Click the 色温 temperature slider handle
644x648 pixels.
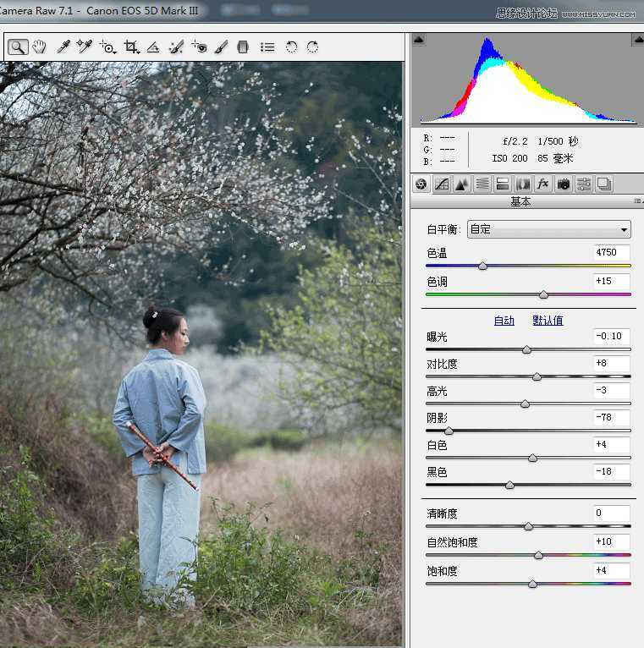click(x=482, y=266)
